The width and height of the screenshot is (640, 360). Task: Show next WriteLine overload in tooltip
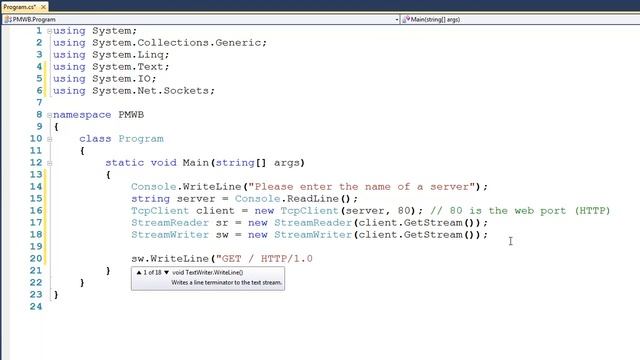click(167, 272)
